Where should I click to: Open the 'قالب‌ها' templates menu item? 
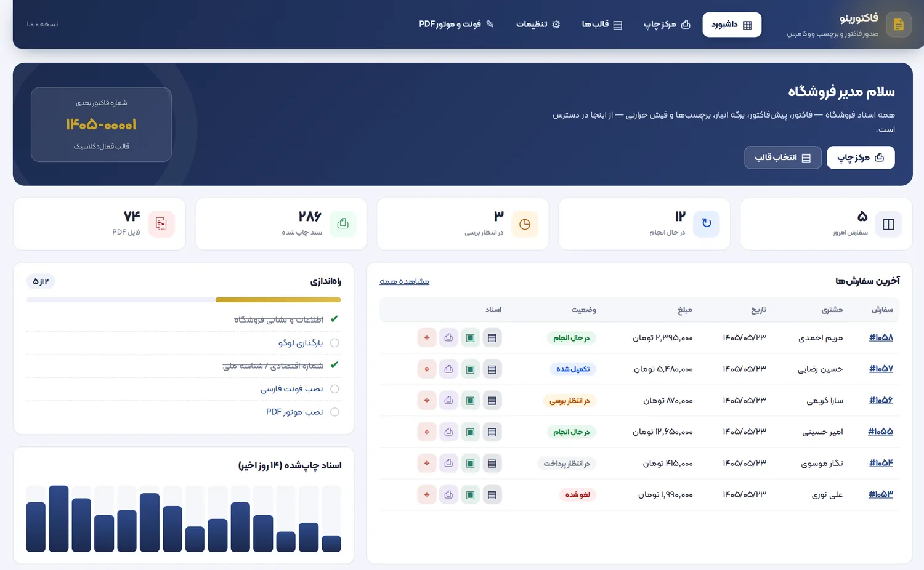pyautogui.click(x=602, y=25)
